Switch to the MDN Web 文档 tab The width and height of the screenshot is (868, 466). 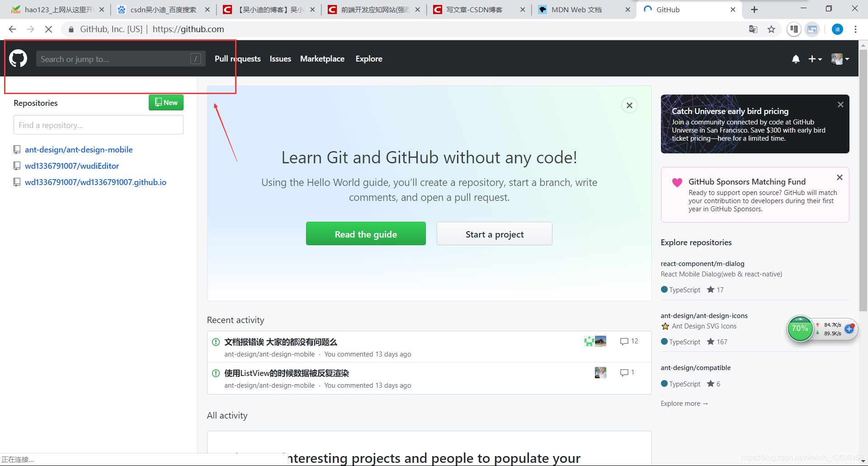tap(584, 10)
